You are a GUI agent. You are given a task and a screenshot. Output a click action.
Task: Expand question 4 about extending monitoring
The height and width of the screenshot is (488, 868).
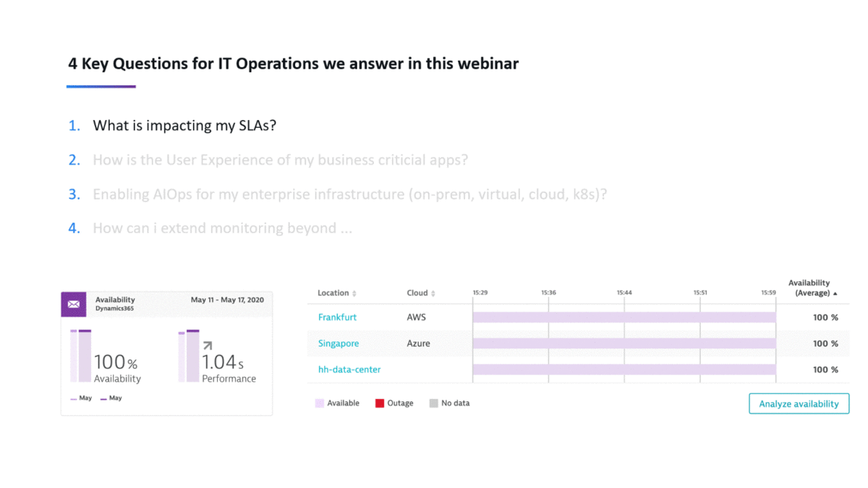click(222, 228)
